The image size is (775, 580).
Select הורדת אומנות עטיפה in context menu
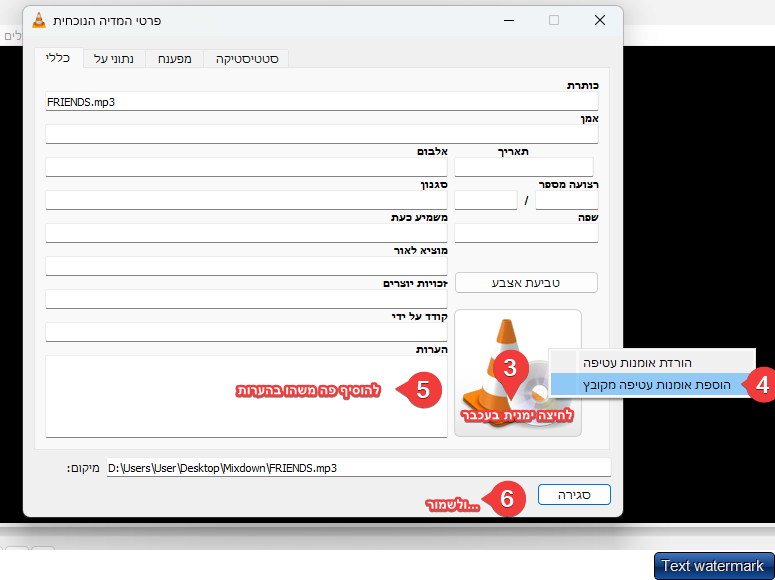[652, 362]
